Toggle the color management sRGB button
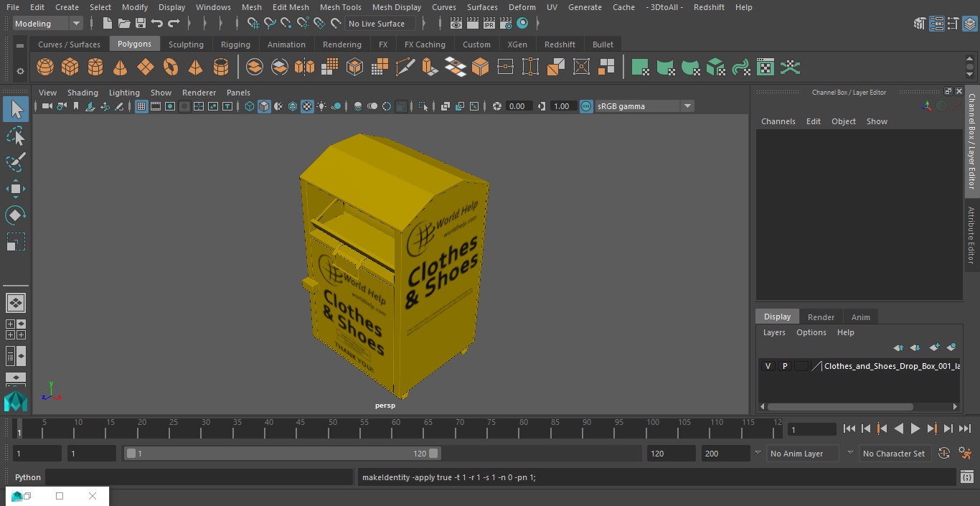980x506 pixels. [x=586, y=106]
